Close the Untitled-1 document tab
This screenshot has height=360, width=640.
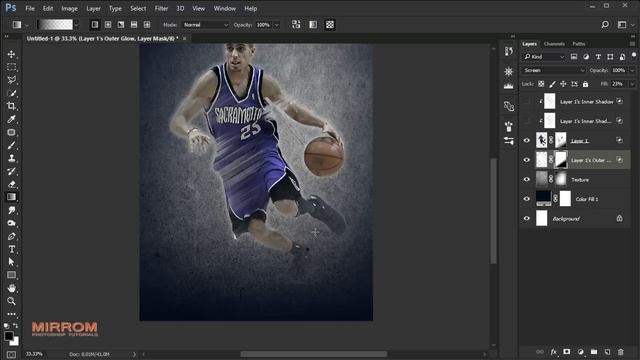tap(184, 38)
